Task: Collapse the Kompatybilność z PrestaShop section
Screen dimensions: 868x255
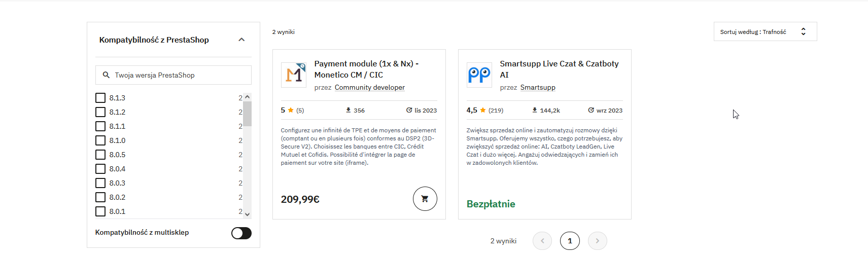Action: tap(241, 40)
